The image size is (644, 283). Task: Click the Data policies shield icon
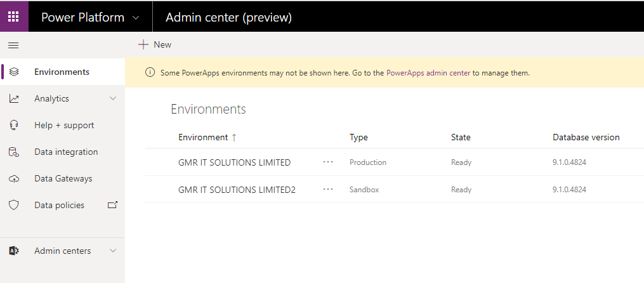coord(14,206)
